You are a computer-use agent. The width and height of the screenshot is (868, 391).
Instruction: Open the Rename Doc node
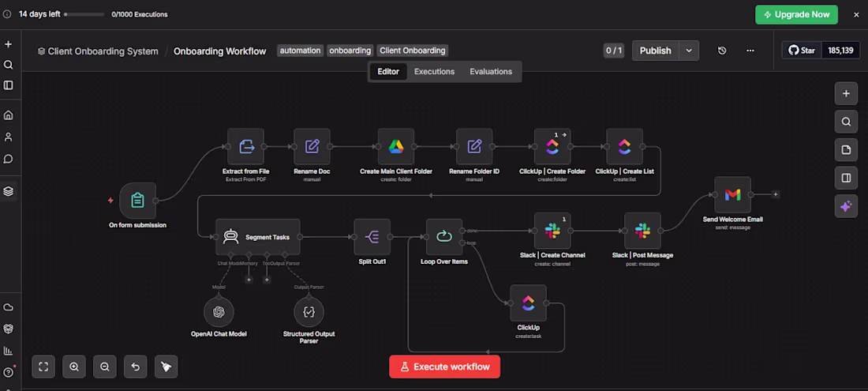[312, 147]
